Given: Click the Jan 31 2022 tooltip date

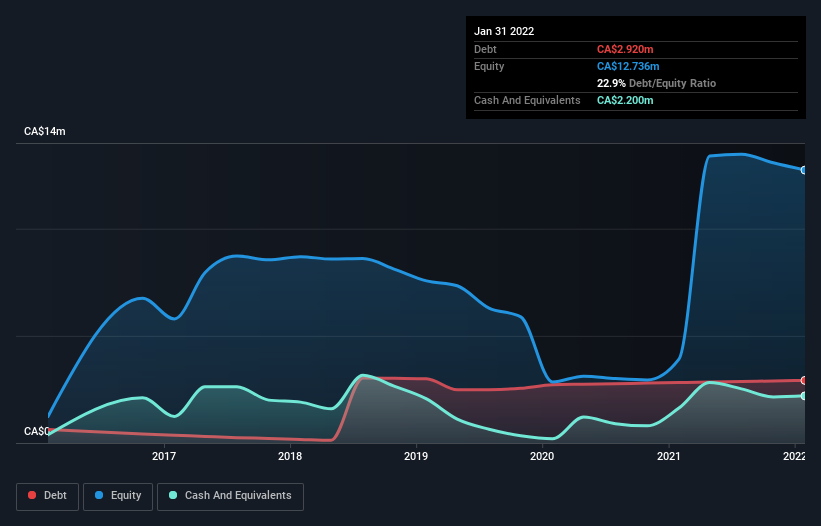Looking at the screenshot, I should coord(504,31).
